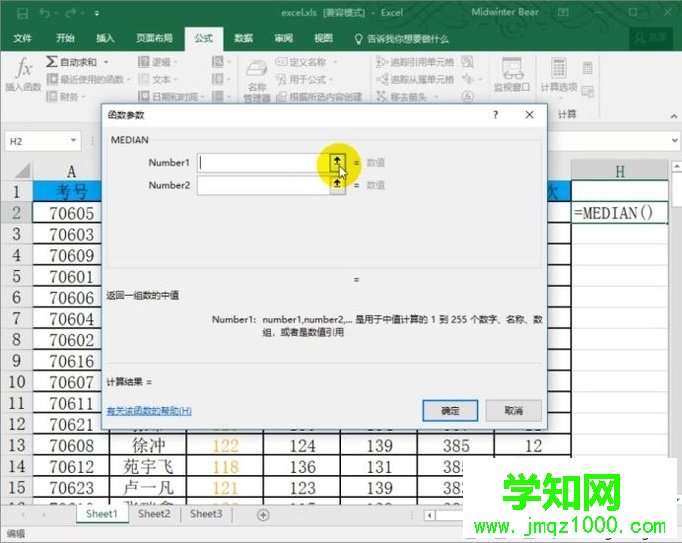The image size is (682, 543).
Task: Click the AutoSum sigma icon
Action: (51, 62)
